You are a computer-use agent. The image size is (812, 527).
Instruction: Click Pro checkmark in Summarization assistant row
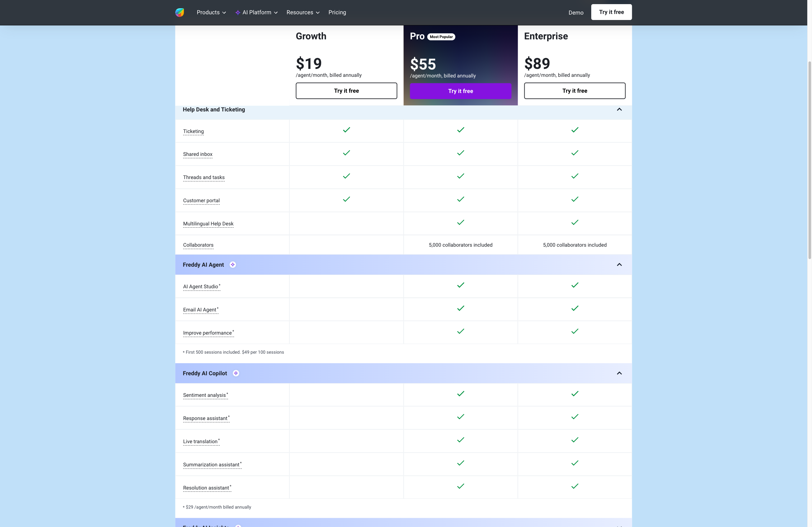tap(461, 463)
